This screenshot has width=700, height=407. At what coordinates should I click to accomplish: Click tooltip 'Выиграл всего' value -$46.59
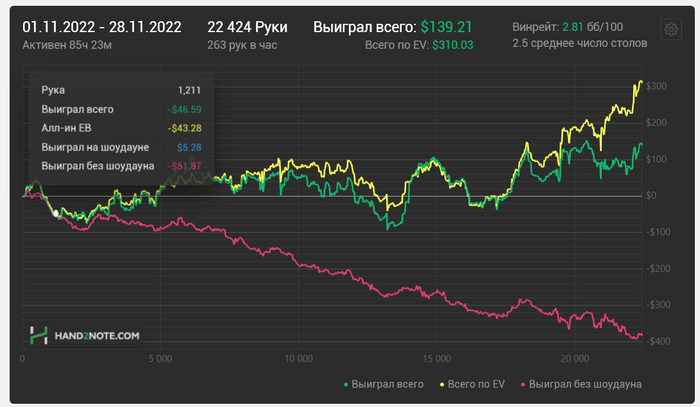tap(184, 109)
